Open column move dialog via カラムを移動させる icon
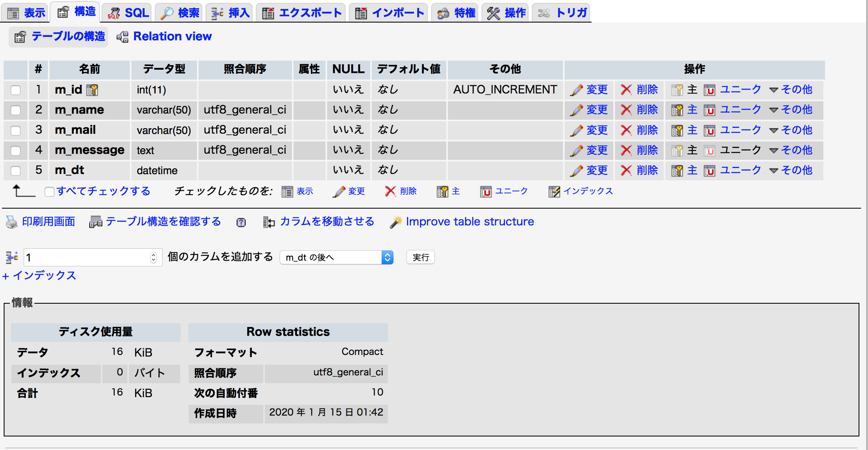The height and width of the screenshot is (450, 868). [269, 221]
